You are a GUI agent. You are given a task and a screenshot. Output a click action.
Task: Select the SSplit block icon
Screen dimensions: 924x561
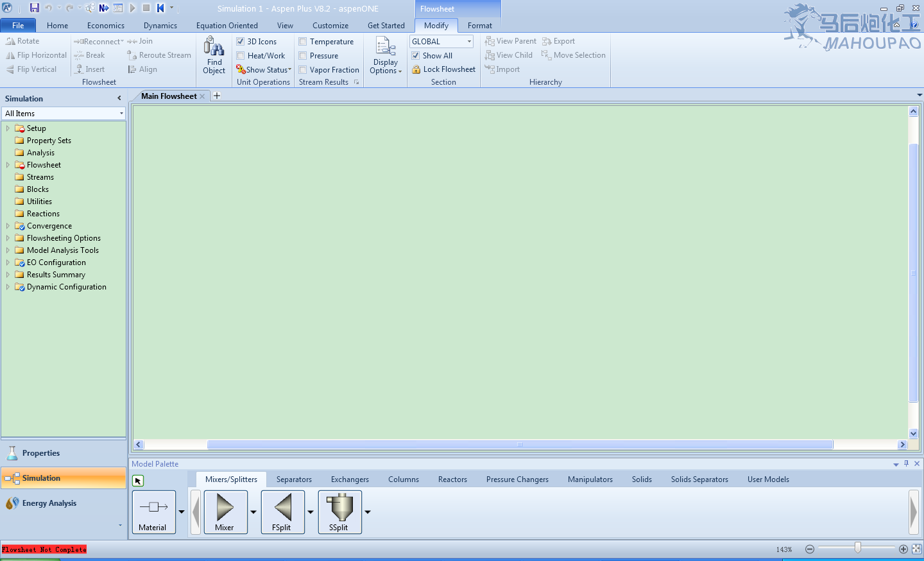click(340, 512)
